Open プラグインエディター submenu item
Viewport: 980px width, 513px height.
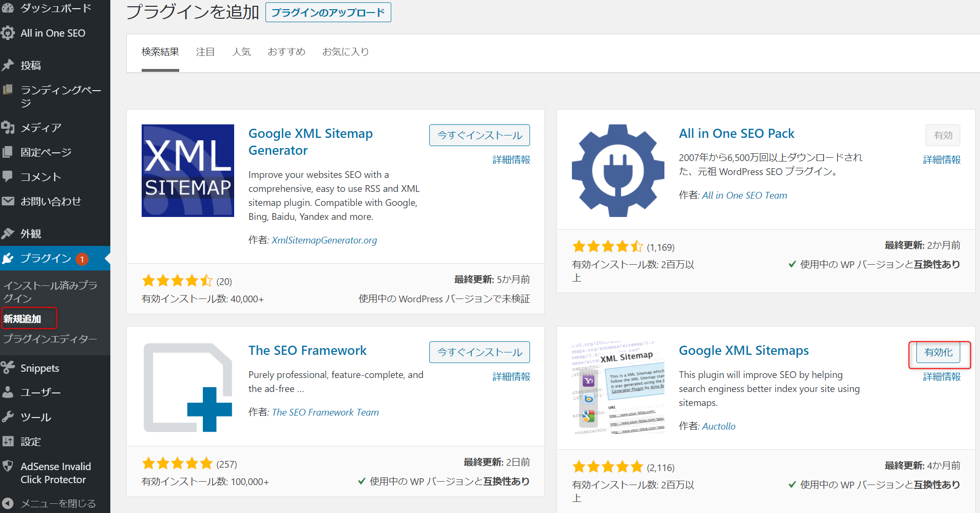tap(50, 338)
